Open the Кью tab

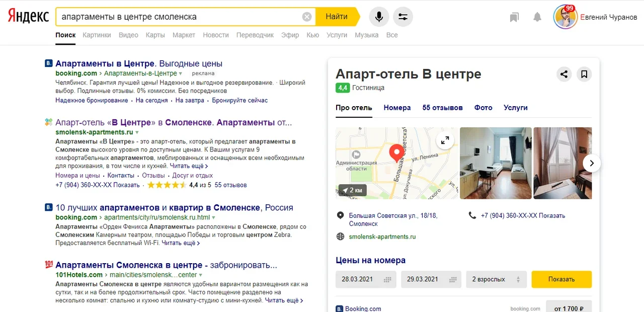313,35
